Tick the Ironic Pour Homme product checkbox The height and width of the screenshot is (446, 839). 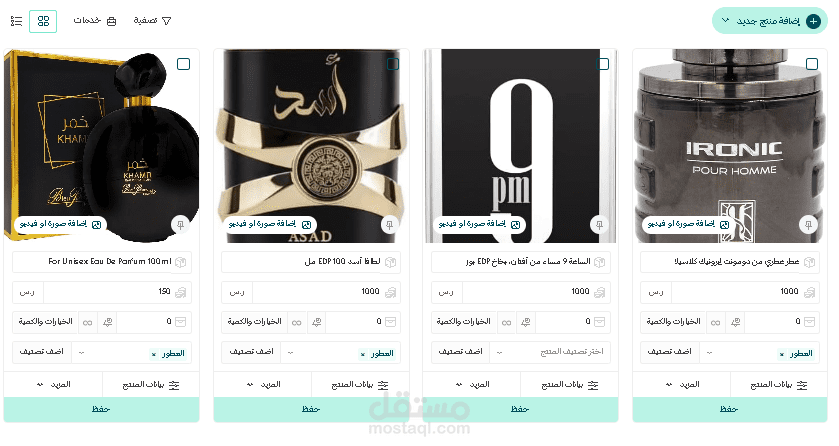click(812, 64)
